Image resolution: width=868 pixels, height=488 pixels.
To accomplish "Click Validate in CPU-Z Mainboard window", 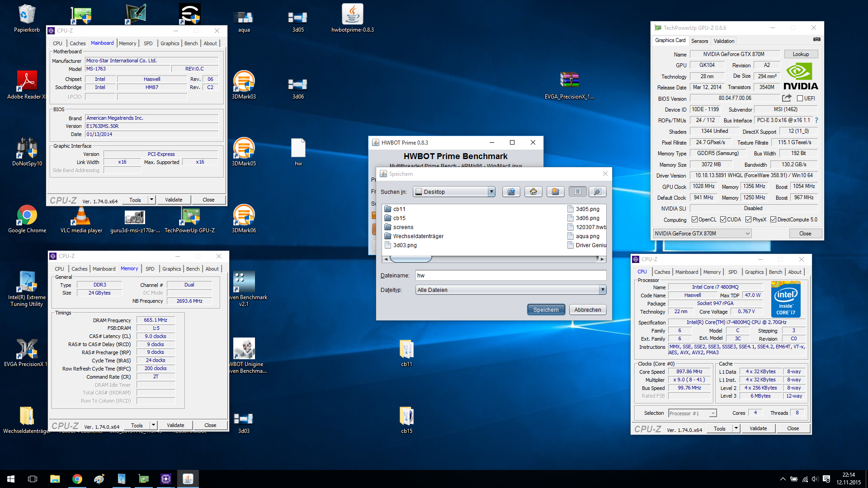I will tap(174, 200).
